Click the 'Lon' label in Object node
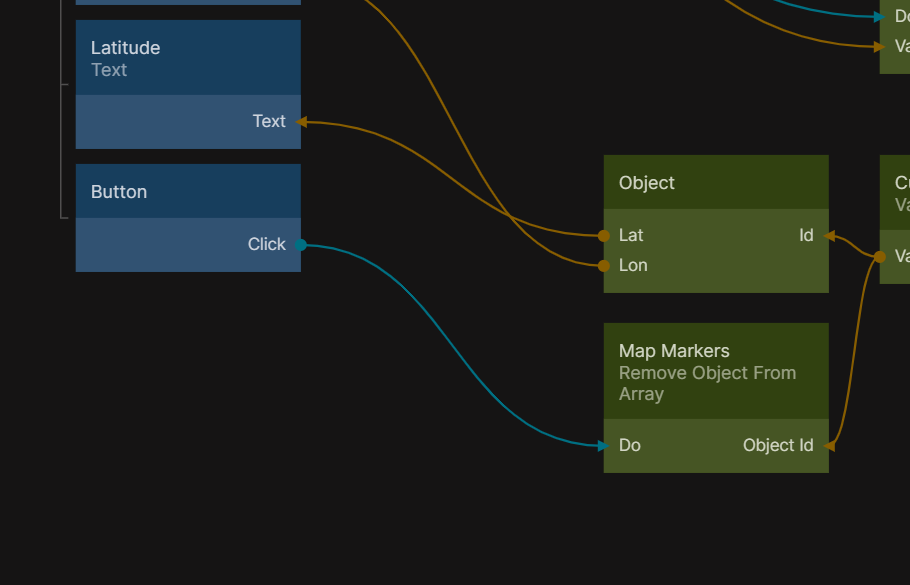Viewport: 910px width, 585px height. pyautogui.click(x=633, y=265)
